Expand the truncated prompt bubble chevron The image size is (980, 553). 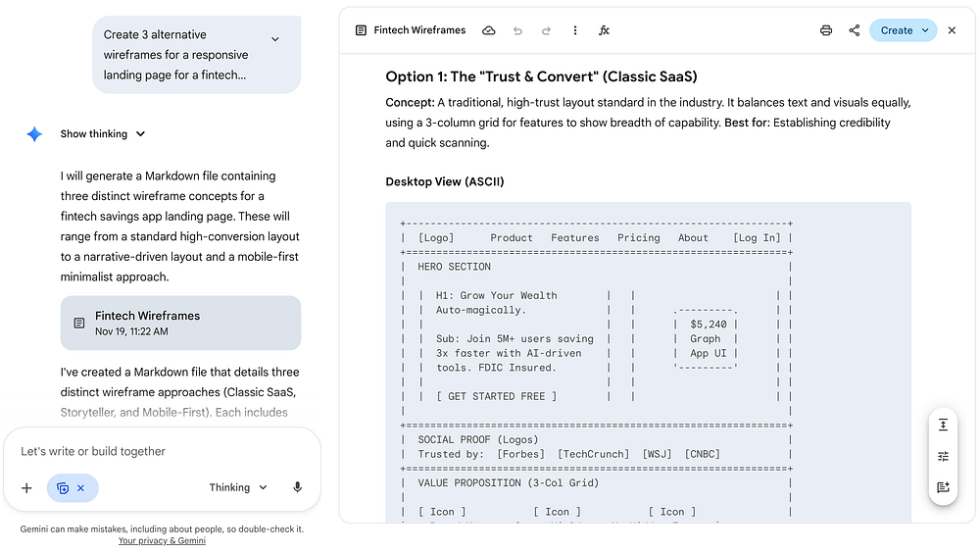click(275, 39)
